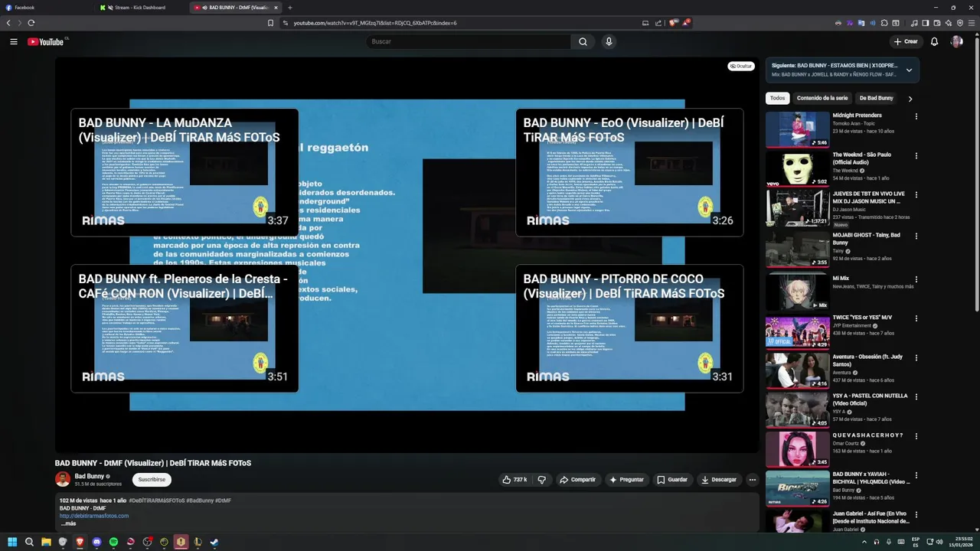The image size is (980, 551).
Task: Show more filter chips with the arrow
Action: coord(910,99)
